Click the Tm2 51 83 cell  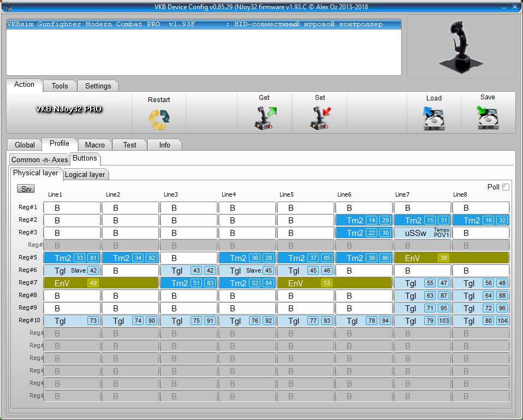[189, 283]
